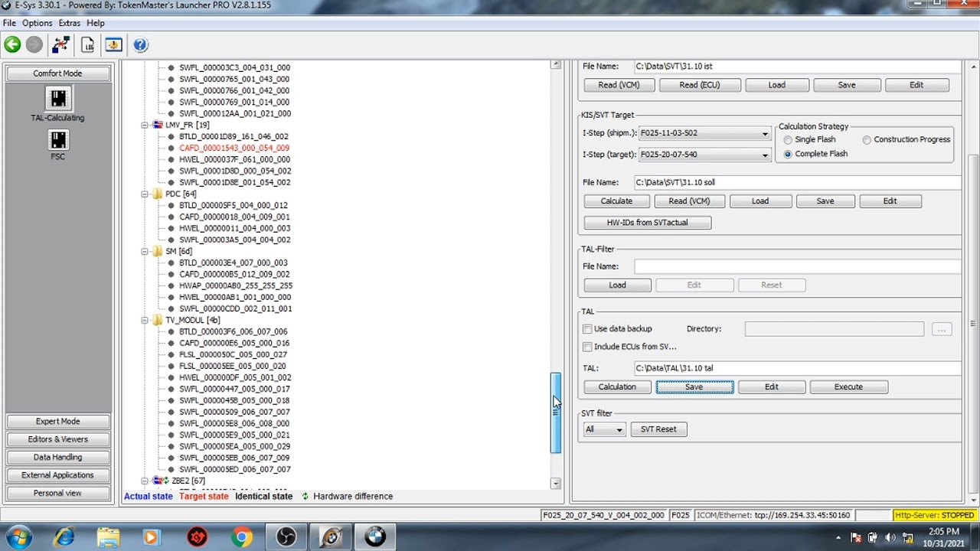
Task: Open Google Chrome from the taskbar
Action: (x=241, y=537)
